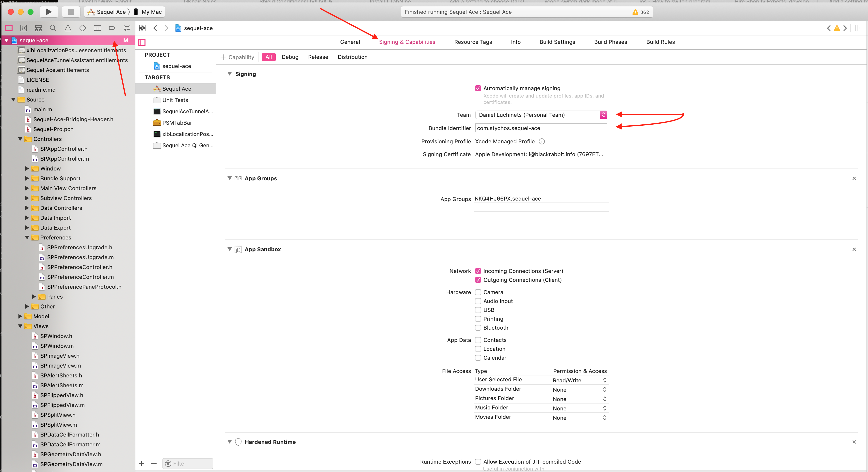Collapse the Hardened Runtime section
Viewport: 868px width, 472px height.
pos(229,442)
